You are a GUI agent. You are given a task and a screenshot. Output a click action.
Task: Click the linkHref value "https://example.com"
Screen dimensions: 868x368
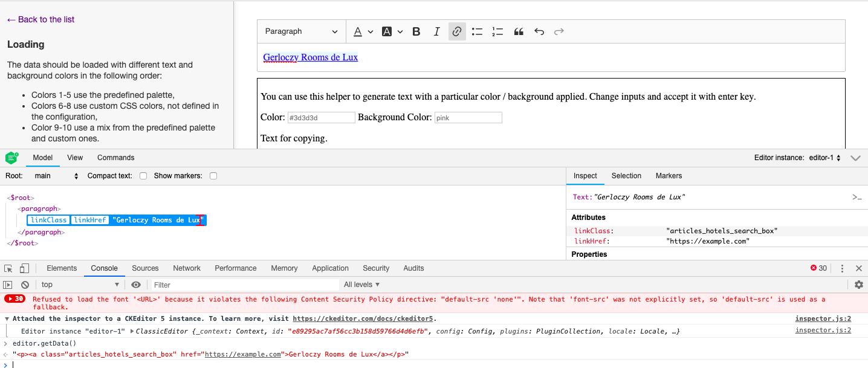708,241
